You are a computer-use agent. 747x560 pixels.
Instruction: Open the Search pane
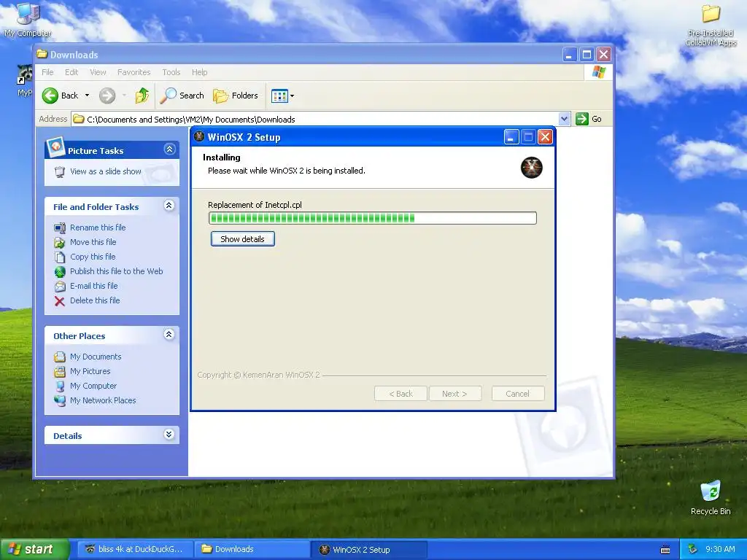point(182,96)
